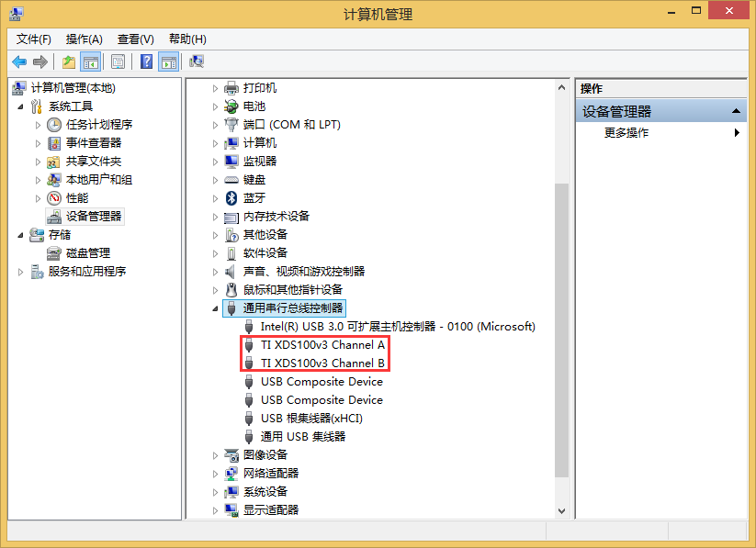Image resolution: width=756 pixels, height=548 pixels.
Task: Click the printer icon beside 打印机
Action: 231,88
